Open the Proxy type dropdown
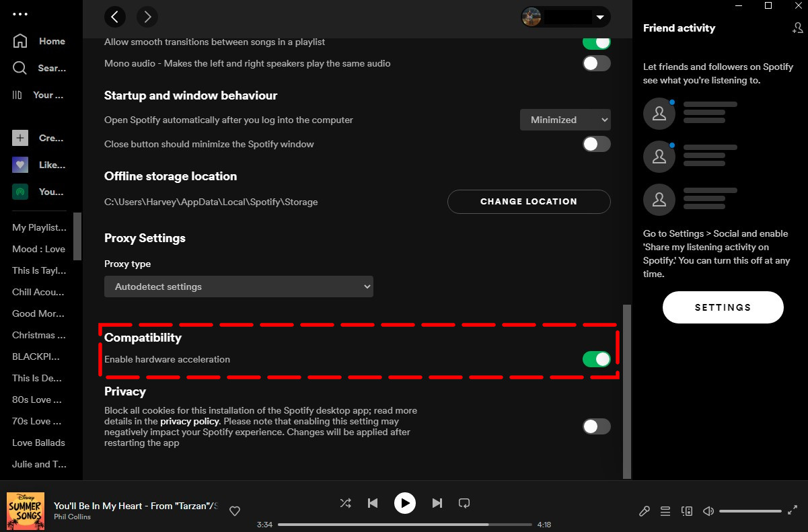Screen dimensions: 808x532 pyautogui.click(x=239, y=286)
